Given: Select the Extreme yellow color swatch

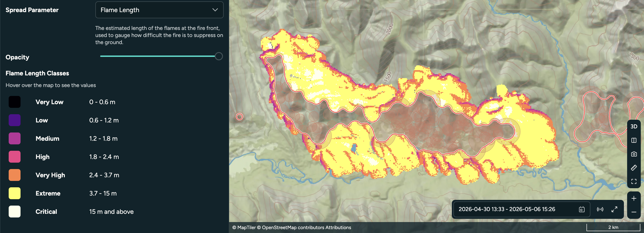Looking at the screenshot, I should click(15, 193).
